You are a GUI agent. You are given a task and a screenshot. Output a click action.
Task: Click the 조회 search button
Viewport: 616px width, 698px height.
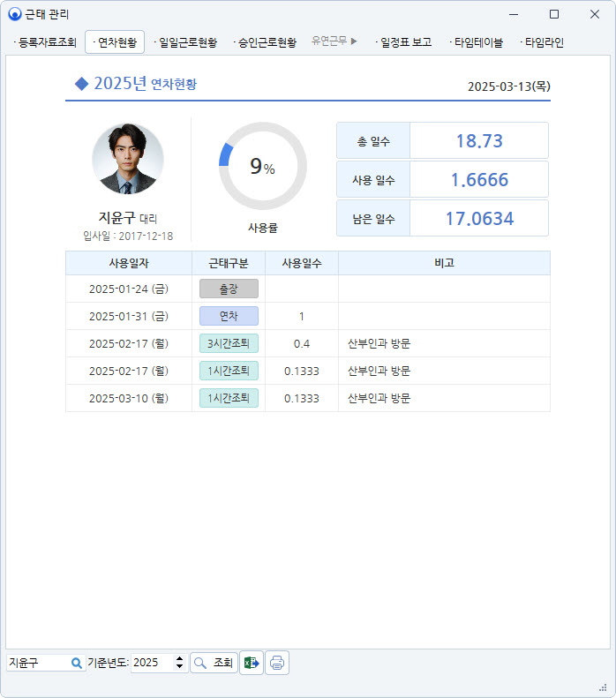(x=214, y=663)
